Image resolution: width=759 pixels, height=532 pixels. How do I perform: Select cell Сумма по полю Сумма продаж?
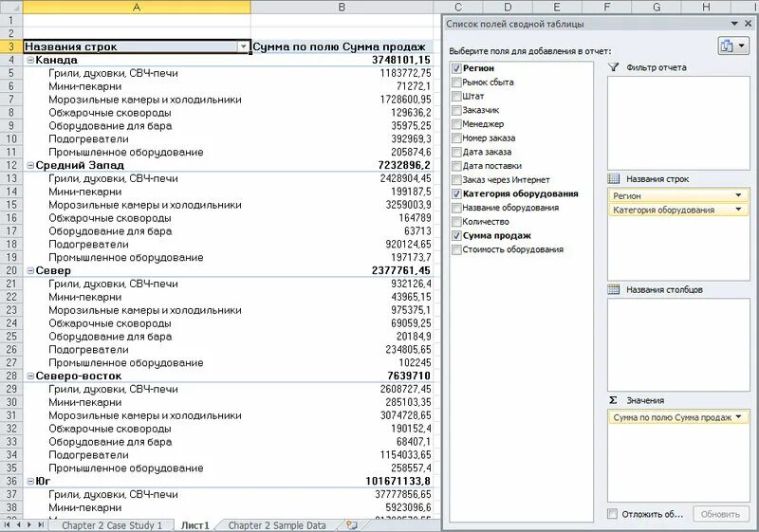(342, 46)
